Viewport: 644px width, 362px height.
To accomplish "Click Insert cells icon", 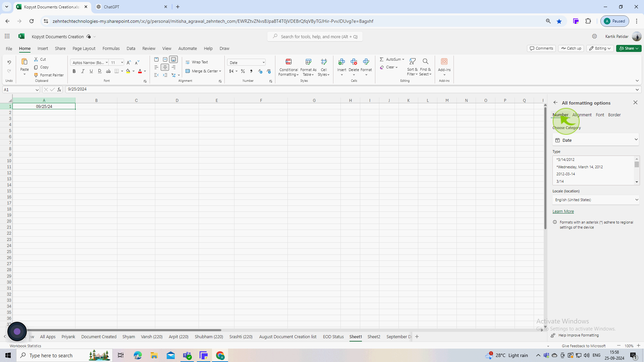I will click(x=342, y=62).
